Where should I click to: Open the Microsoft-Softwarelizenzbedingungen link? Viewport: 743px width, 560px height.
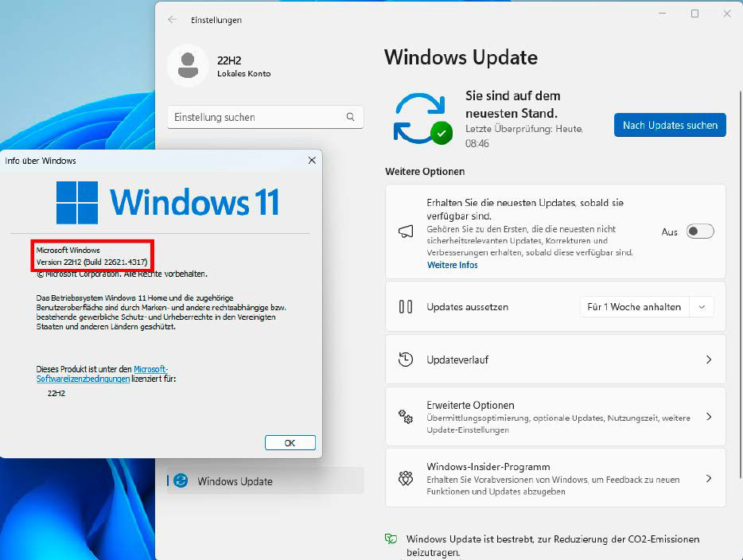[x=102, y=374]
